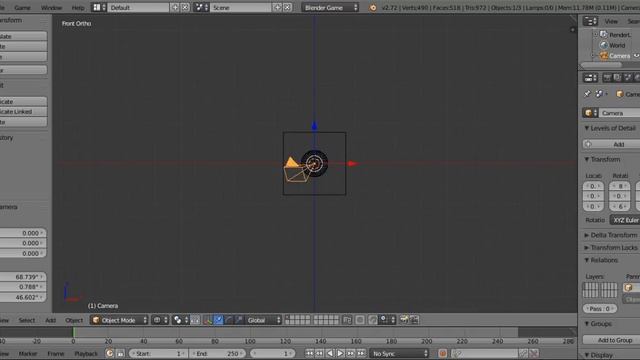This screenshot has height=360, width=640.
Task: Expand the RenderLayers entry in outliner
Action: 595,35
